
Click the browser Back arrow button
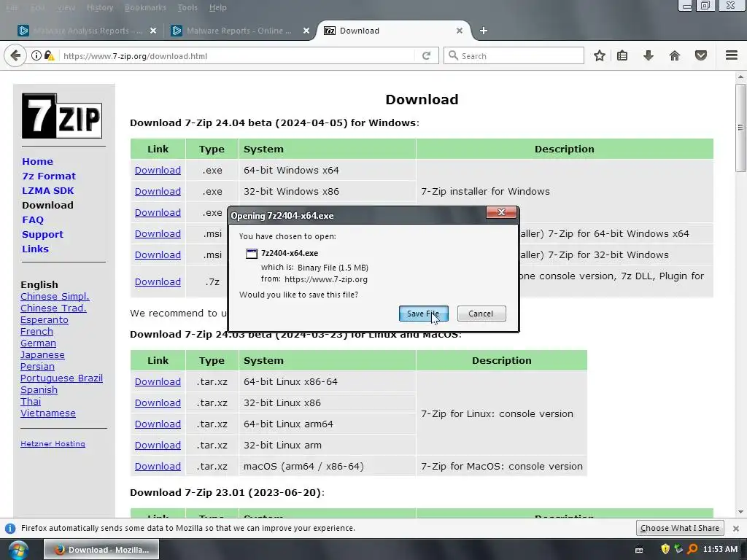coord(15,55)
